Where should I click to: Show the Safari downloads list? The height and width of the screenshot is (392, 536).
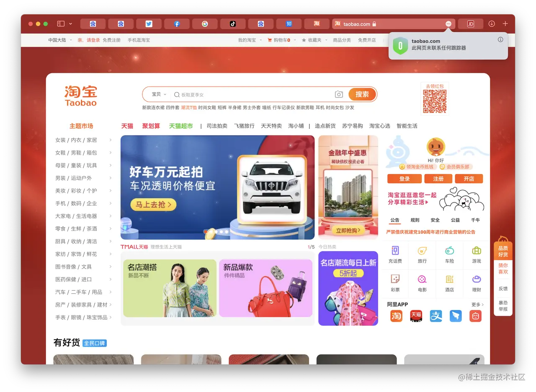click(x=492, y=24)
